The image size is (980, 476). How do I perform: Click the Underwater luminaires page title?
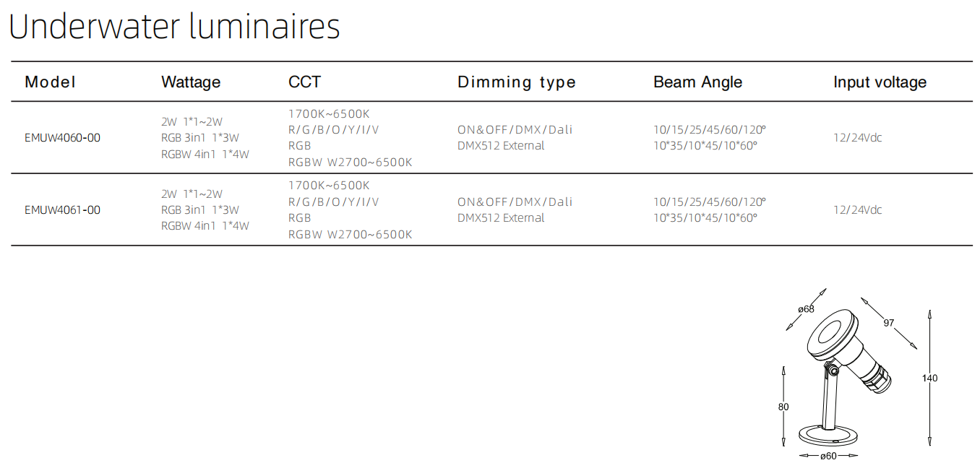(x=174, y=27)
